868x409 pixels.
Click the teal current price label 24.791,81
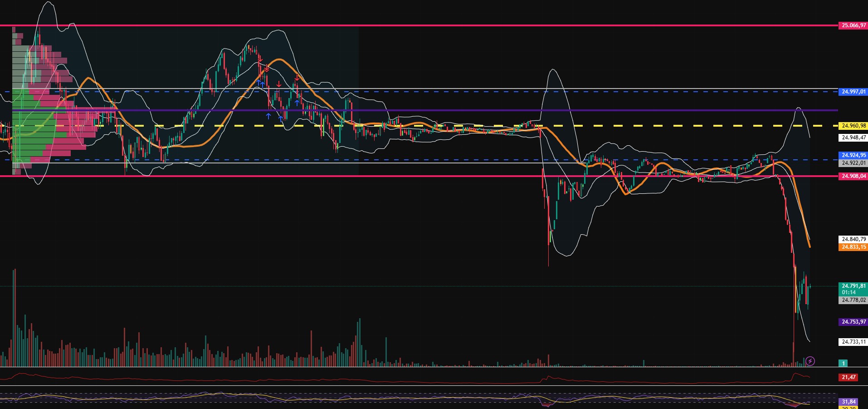(x=854, y=286)
